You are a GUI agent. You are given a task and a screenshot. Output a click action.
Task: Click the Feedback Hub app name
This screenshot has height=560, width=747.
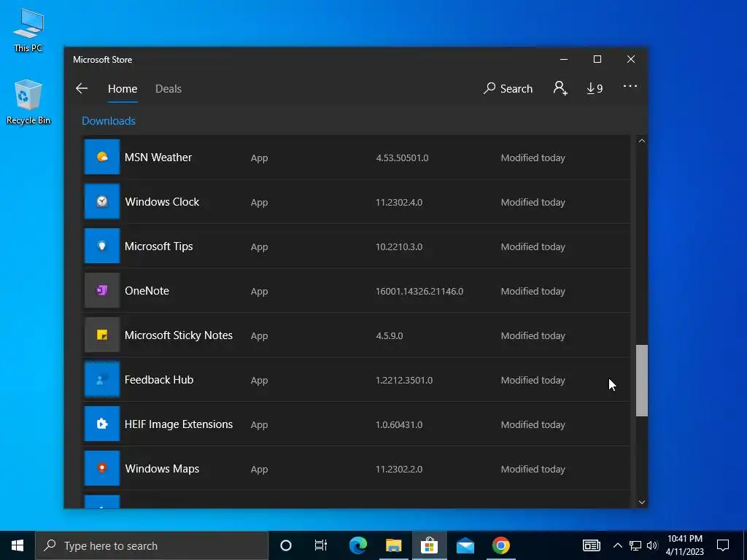click(159, 379)
